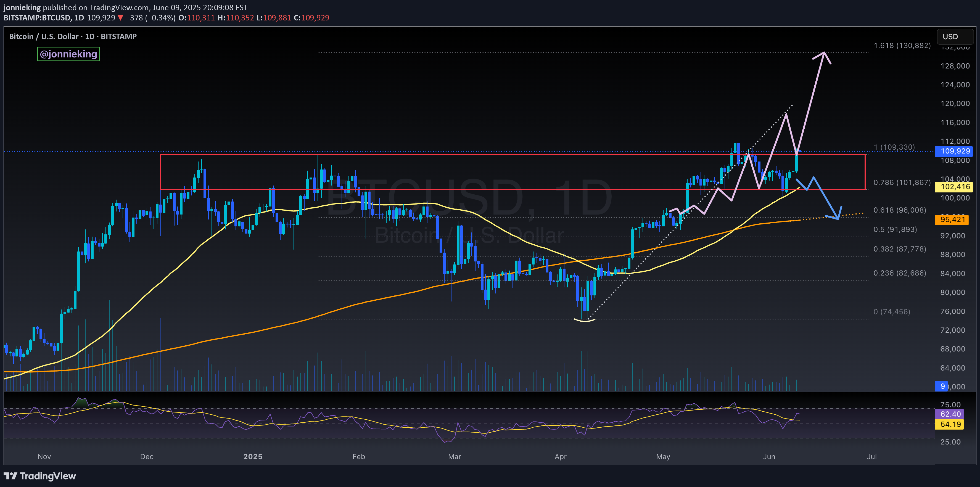Click the Nov label on time axis
980x487 pixels.
(x=44, y=457)
